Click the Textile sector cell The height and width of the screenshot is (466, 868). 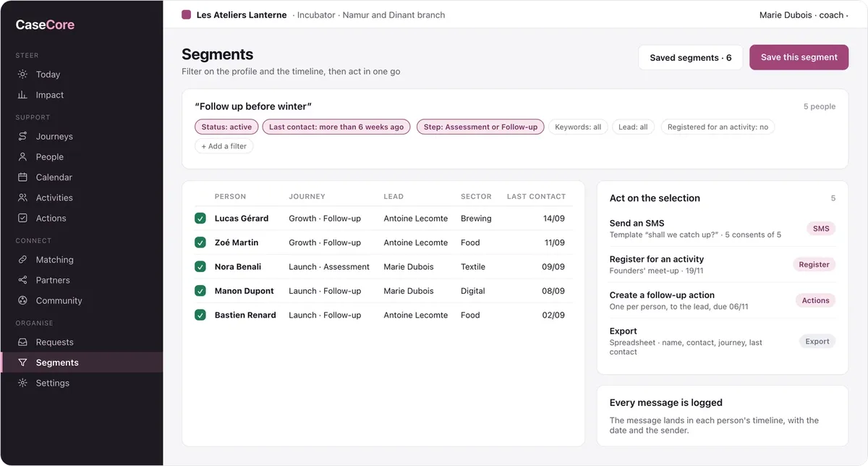(473, 267)
